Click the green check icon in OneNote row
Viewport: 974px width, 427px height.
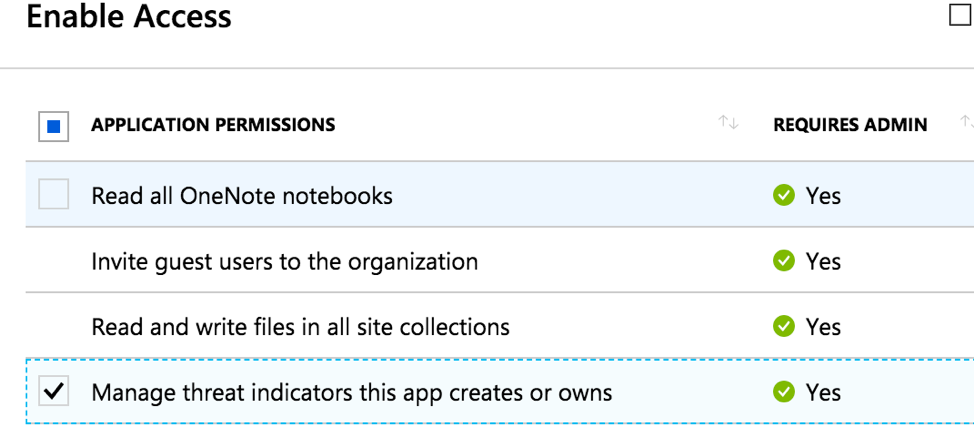784,195
